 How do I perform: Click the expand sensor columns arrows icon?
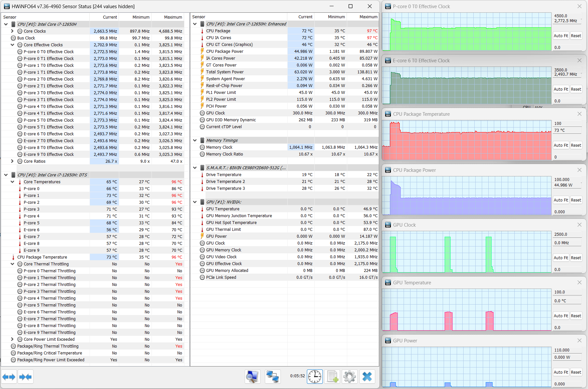[9, 377]
